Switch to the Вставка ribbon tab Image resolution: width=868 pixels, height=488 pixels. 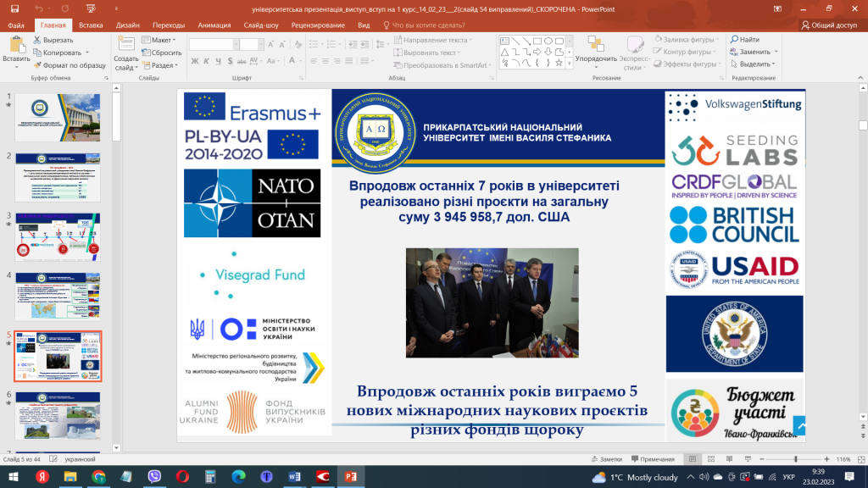click(90, 25)
